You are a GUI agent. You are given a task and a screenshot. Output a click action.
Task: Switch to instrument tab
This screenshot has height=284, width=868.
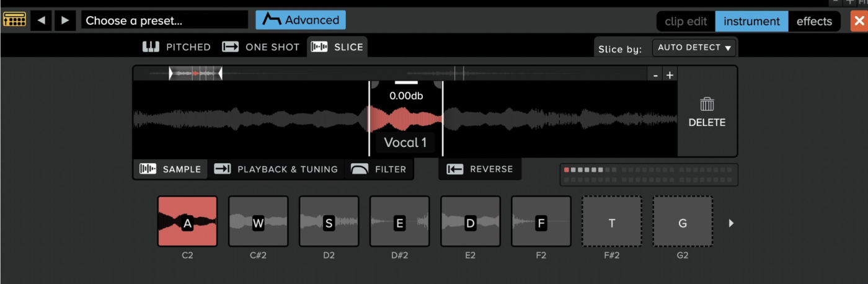click(x=751, y=21)
